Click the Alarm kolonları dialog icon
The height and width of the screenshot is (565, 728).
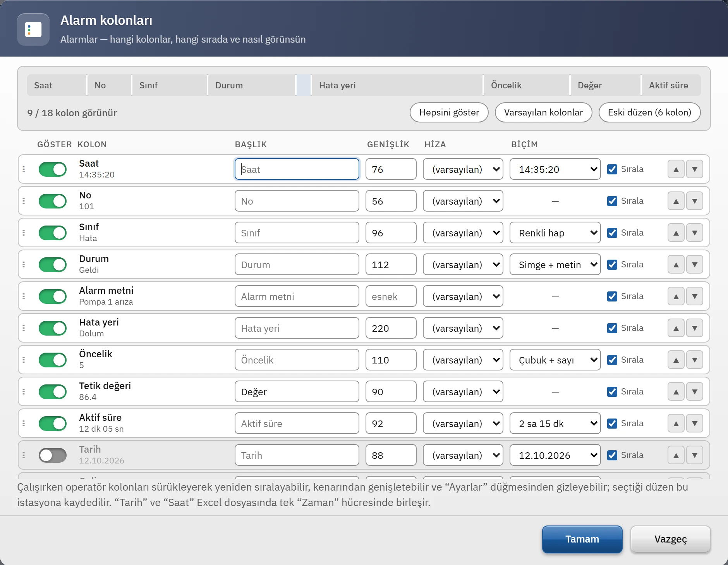pyautogui.click(x=33, y=29)
